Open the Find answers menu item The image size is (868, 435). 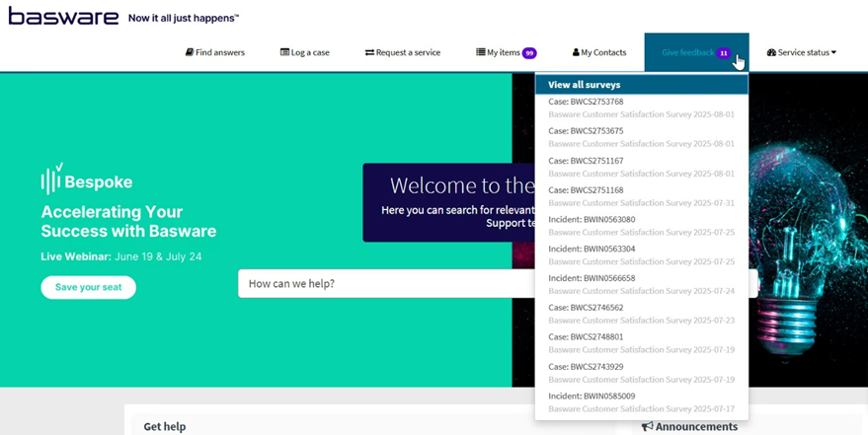pos(215,52)
